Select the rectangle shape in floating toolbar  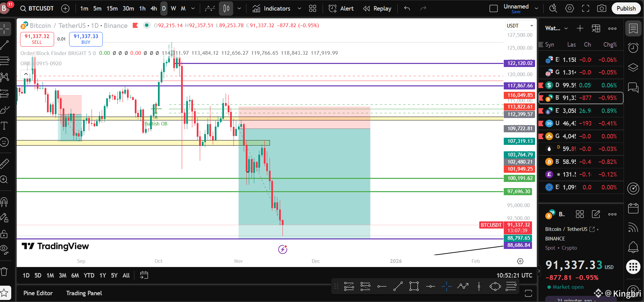click(414, 286)
